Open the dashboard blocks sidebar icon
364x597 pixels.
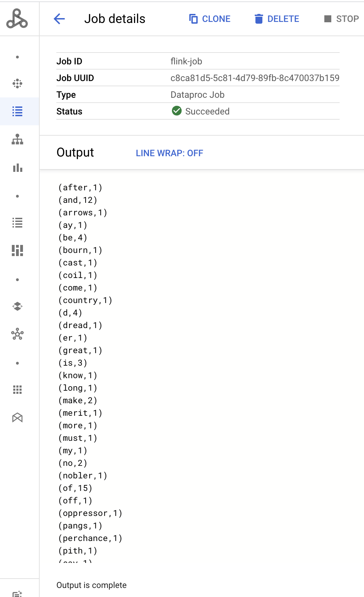coord(17,250)
